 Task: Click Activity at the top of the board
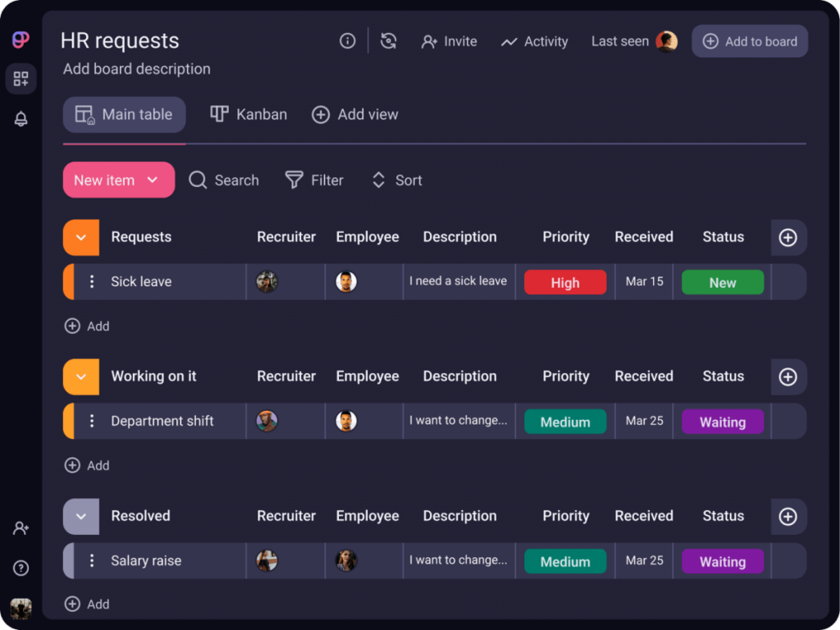click(534, 41)
